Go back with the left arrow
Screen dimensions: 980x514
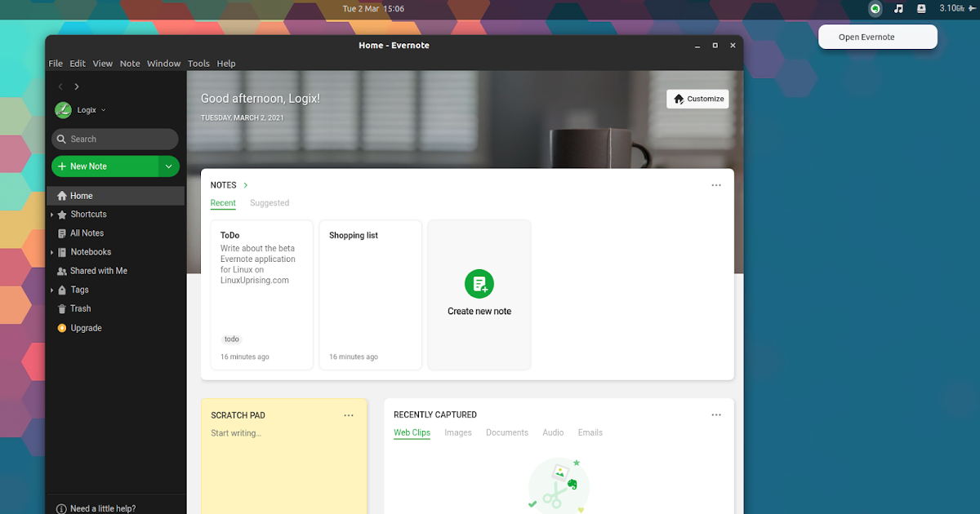[x=60, y=86]
